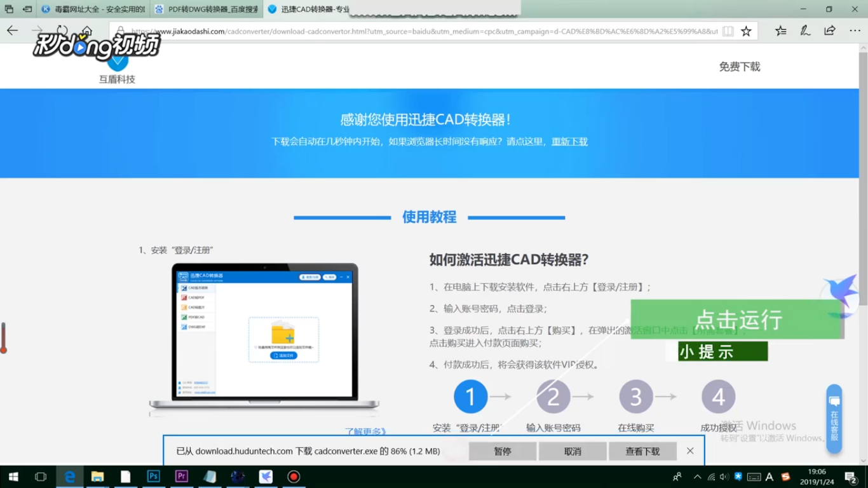Image resolution: width=868 pixels, height=488 pixels.
Task: Cancel the download with 取消 button
Action: click(573, 451)
